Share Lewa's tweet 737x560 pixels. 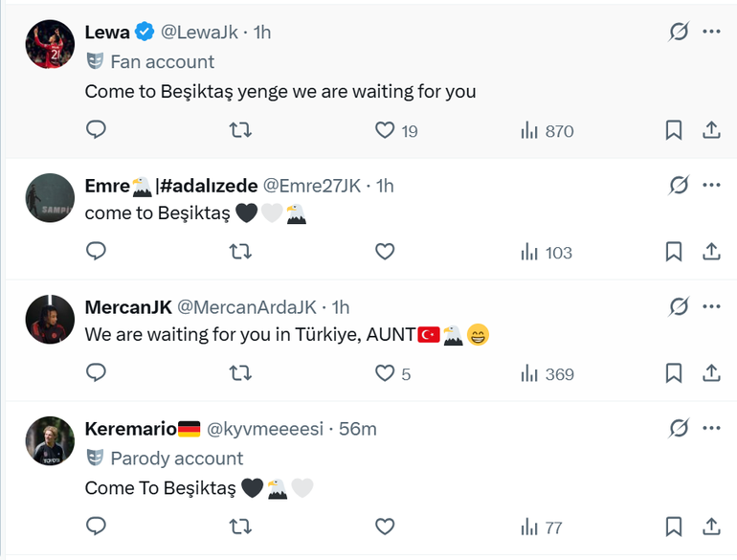pos(711,130)
